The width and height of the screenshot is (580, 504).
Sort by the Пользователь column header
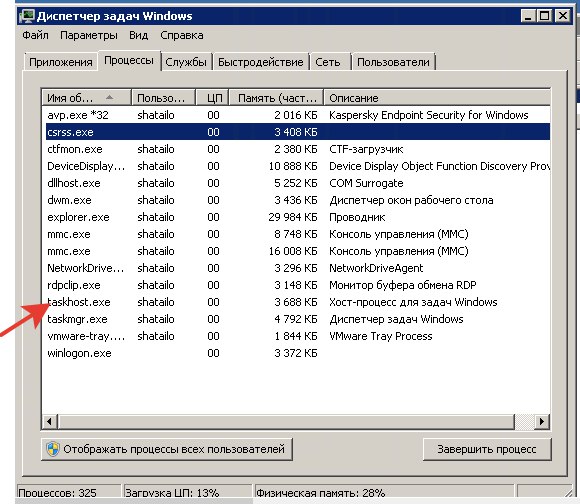tap(163, 98)
